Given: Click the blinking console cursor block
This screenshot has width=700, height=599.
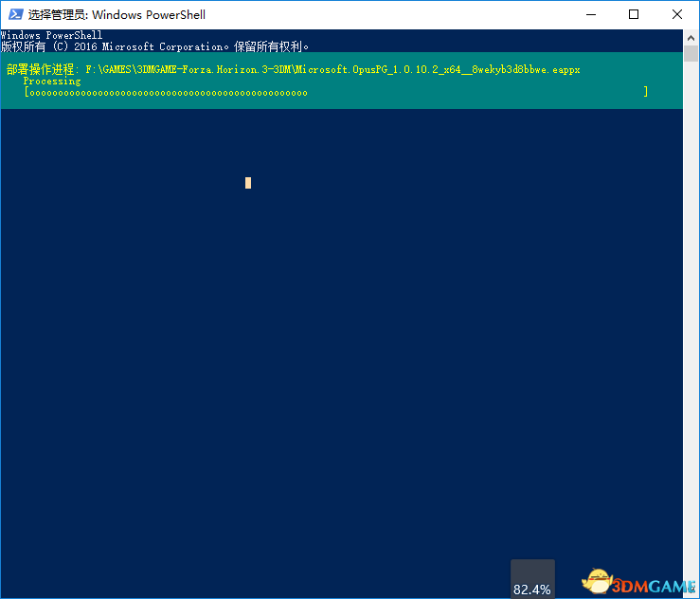Looking at the screenshot, I should point(248,183).
